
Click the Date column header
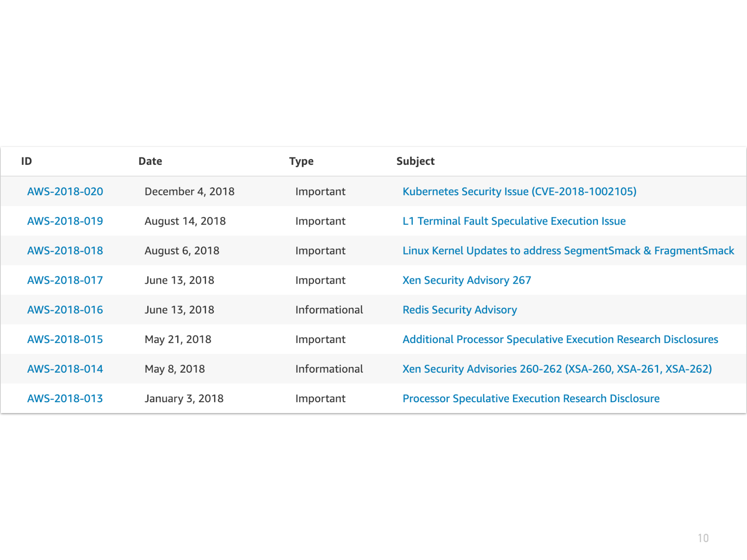pyautogui.click(x=150, y=161)
